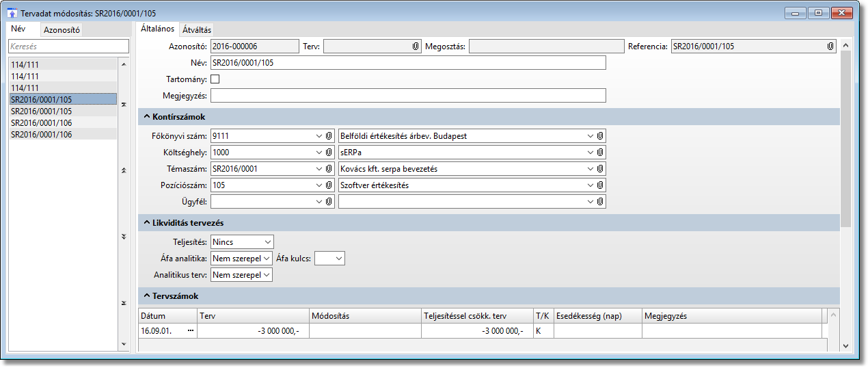The width and height of the screenshot is (868, 368).
Task: Minimize the Tervadat módosítás window
Action: coord(796,12)
